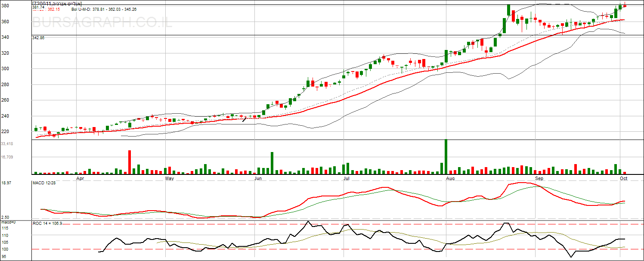Viewport: 644px width, 261px height.
Task: Select the ROC 14 = 106.9 label
Action: tap(48, 224)
